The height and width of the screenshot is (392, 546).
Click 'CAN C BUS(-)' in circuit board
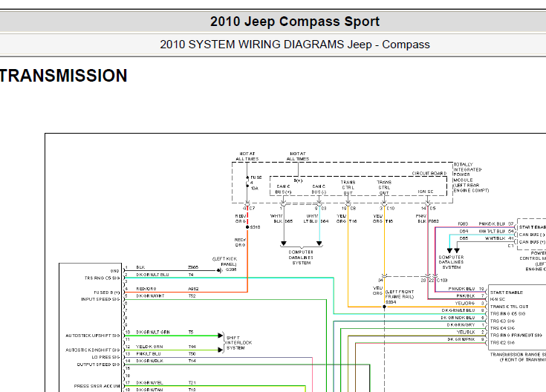tap(319, 189)
